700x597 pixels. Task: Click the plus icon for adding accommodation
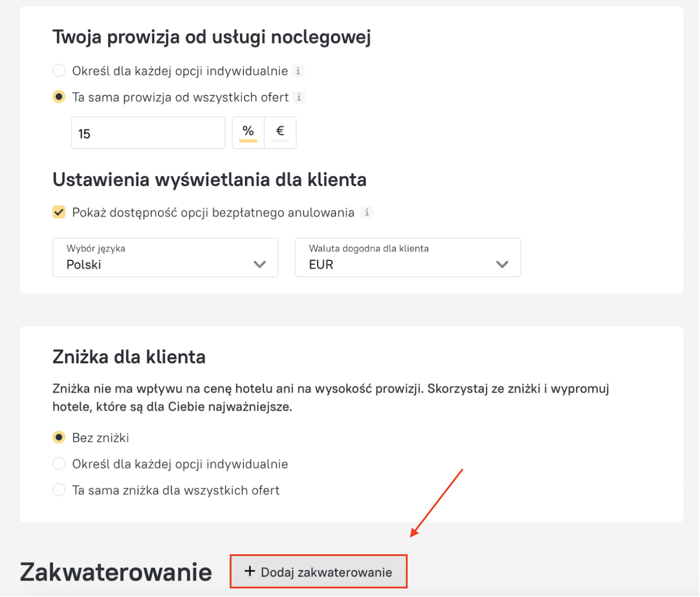[250, 571]
